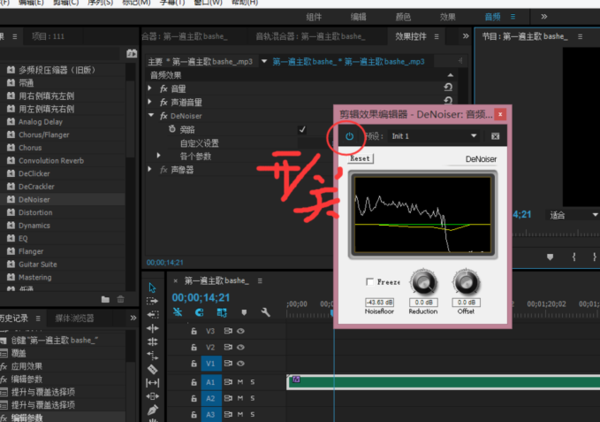This screenshot has height=422, width=600.
Task: Select the 效果 workspace tab
Action: tap(448, 17)
